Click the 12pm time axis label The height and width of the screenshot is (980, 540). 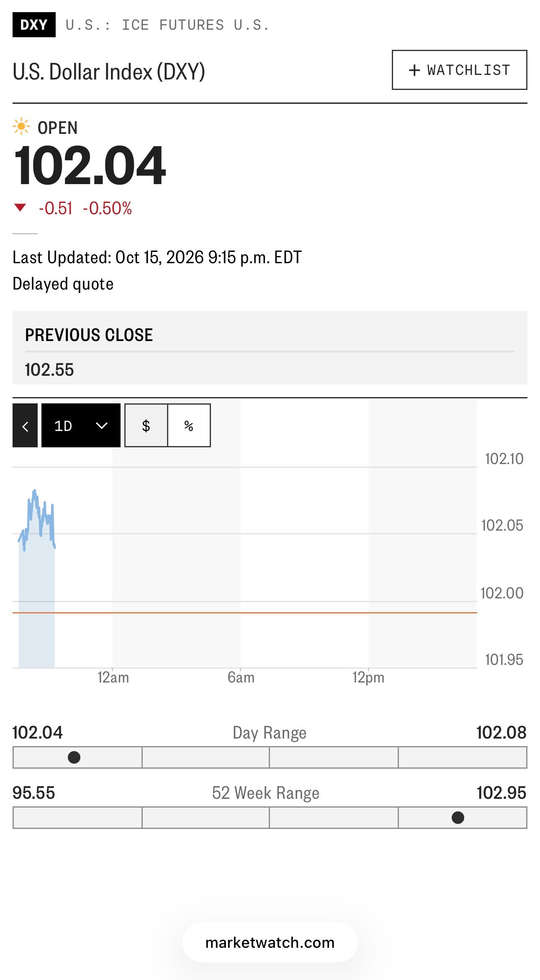coord(368,677)
